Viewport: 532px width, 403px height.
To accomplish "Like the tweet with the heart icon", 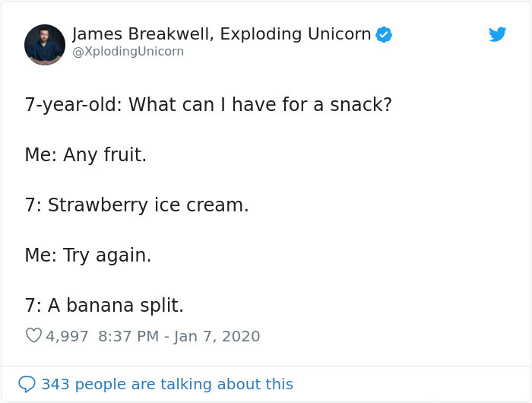I will [x=33, y=335].
